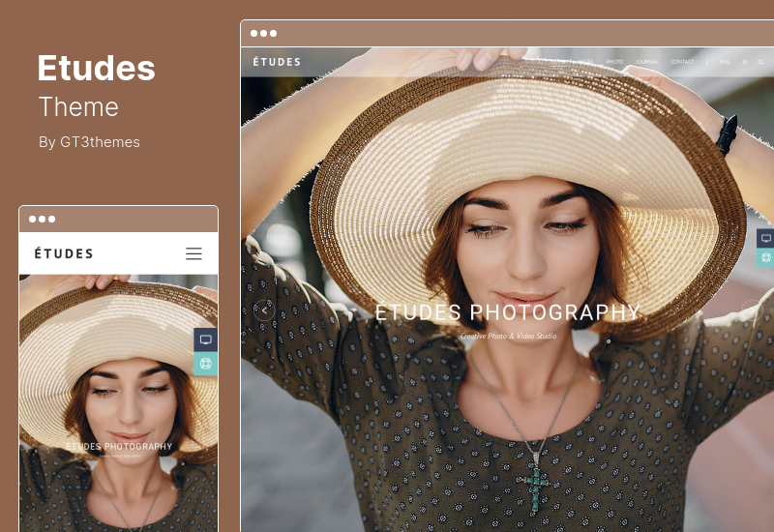Viewport: 774px width, 532px height.
Task: Click the 'By GT3themes' text
Action: tap(89, 142)
